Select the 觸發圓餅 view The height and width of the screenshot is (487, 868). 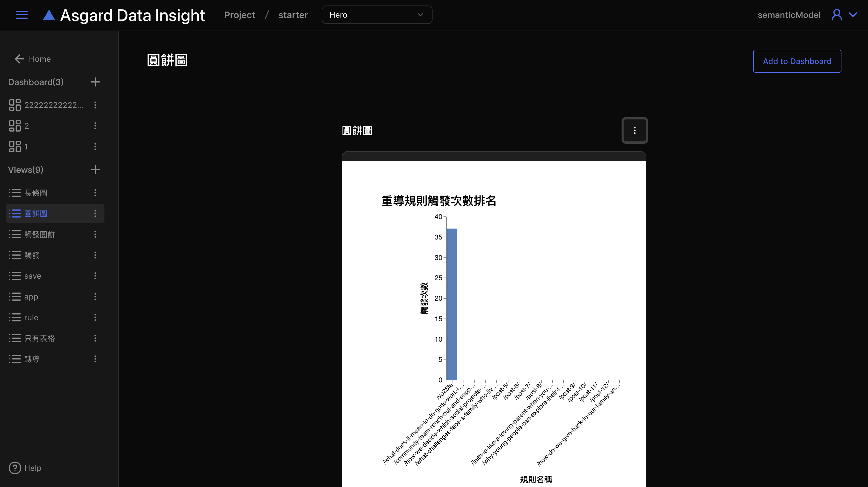pyautogui.click(x=40, y=234)
